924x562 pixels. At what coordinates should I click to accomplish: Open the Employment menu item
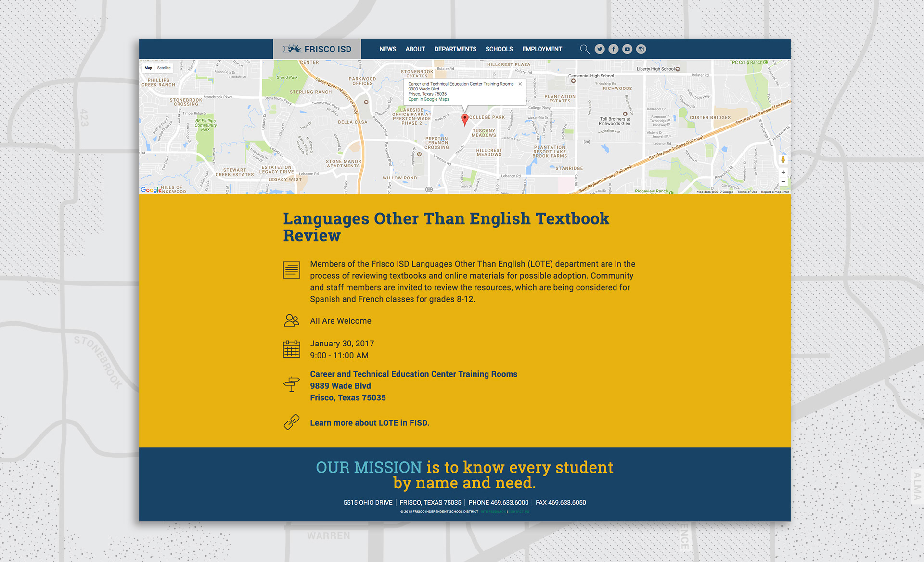click(542, 49)
